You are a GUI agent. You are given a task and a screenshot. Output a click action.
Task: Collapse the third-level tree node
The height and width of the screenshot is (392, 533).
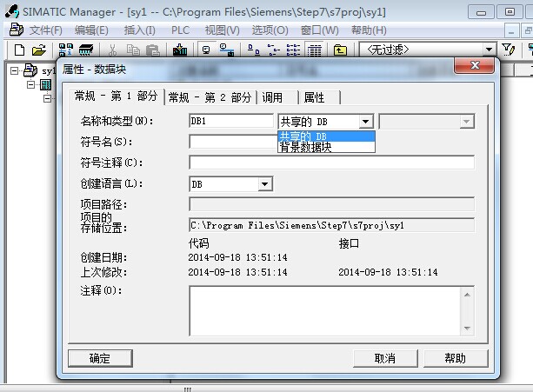coord(48,98)
